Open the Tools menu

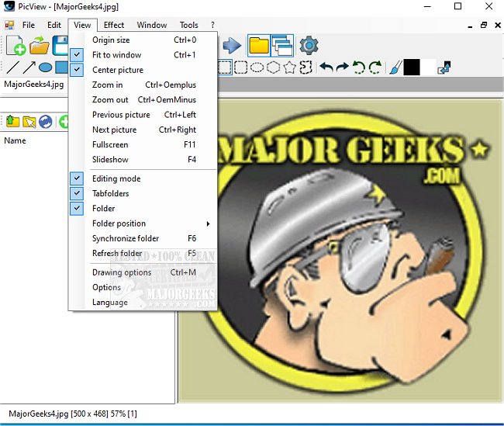click(188, 25)
